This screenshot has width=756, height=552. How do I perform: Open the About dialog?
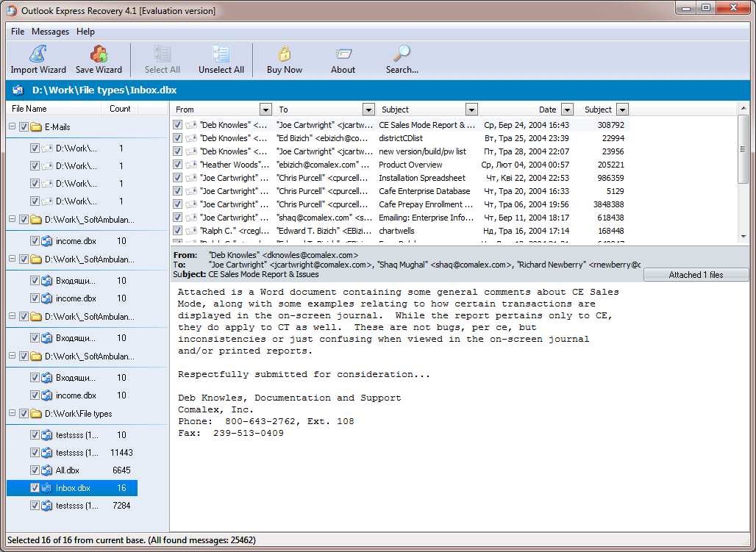coord(343,60)
